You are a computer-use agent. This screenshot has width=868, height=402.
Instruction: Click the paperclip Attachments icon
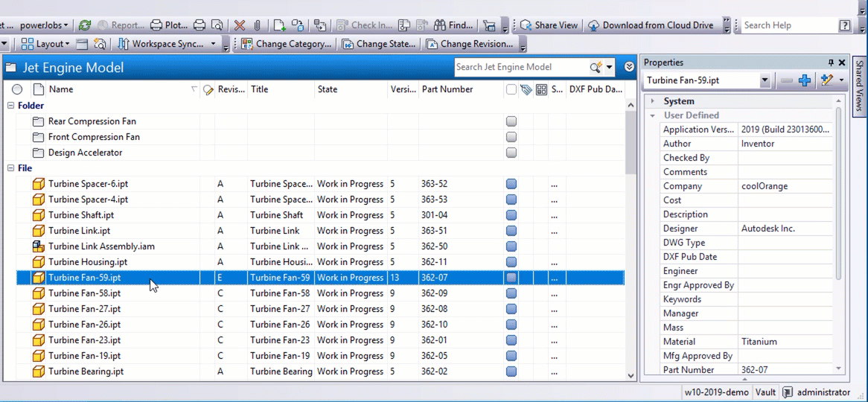pos(257,25)
